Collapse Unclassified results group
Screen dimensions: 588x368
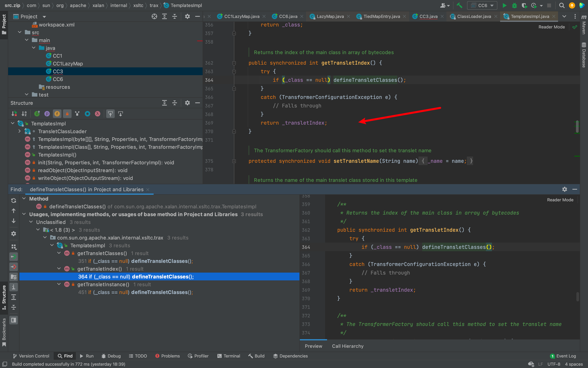point(31,222)
